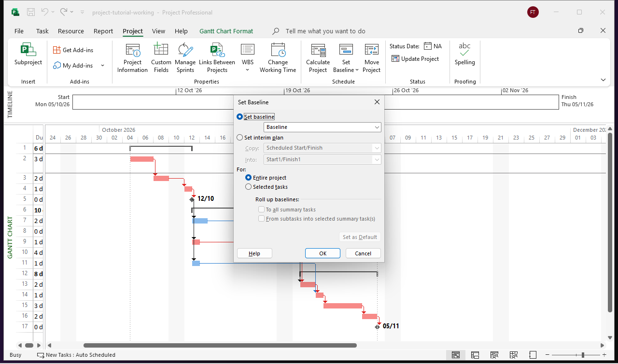
Task: Click the Tell me search magnifier icon
Action: tap(276, 31)
